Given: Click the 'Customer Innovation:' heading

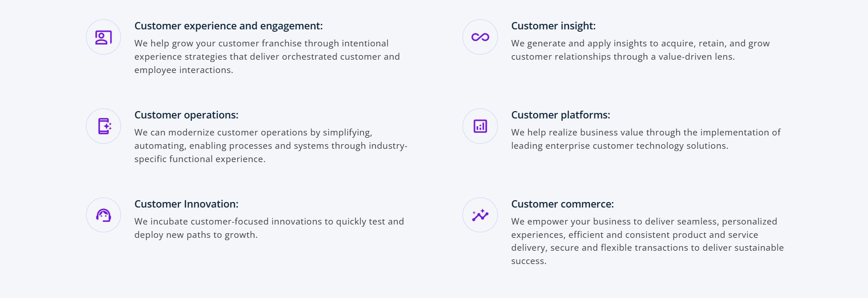Looking at the screenshot, I should click(186, 204).
